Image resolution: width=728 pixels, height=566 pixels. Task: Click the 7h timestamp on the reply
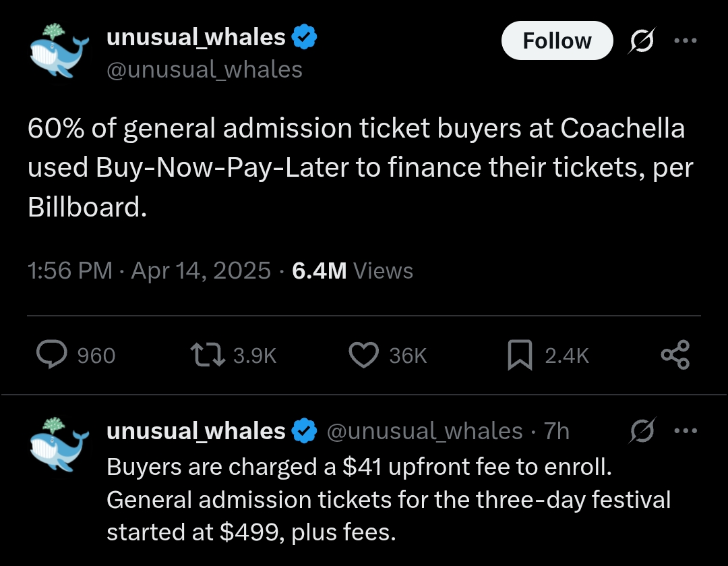tap(557, 431)
